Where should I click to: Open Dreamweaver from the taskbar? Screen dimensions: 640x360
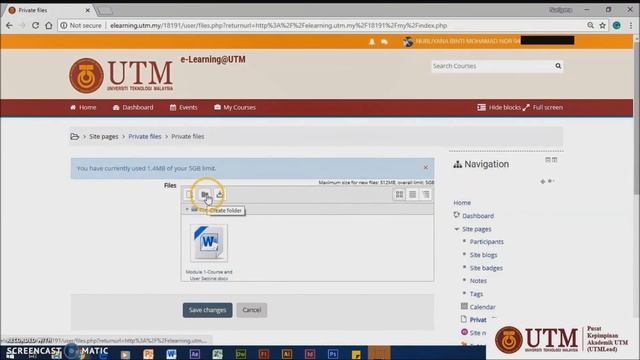[x=241, y=354]
